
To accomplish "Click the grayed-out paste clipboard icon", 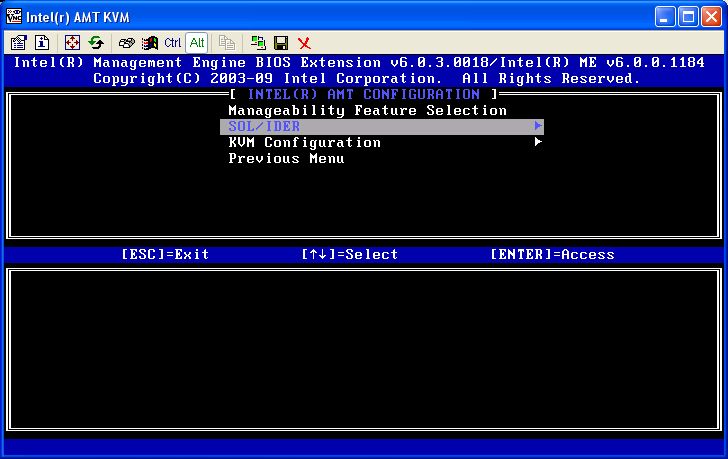I will [227, 43].
